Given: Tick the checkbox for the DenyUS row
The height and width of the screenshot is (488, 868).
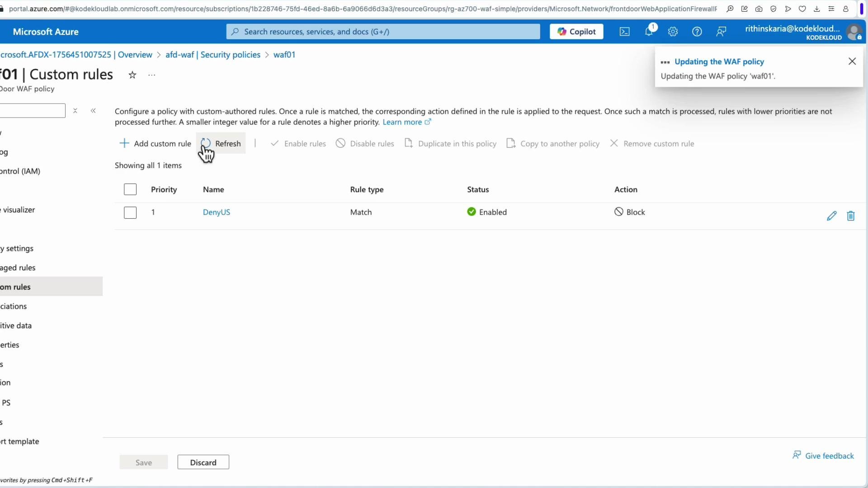Looking at the screenshot, I should [x=130, y=212].
